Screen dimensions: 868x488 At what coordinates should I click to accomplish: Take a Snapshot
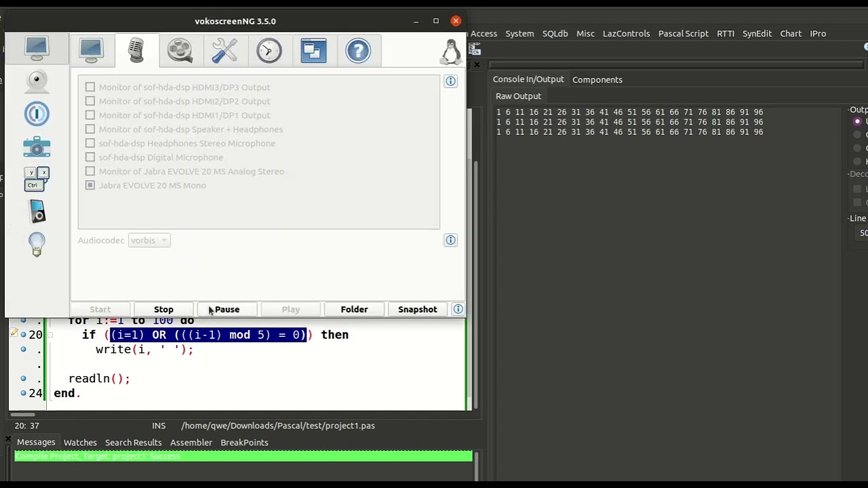coord(418,309)
